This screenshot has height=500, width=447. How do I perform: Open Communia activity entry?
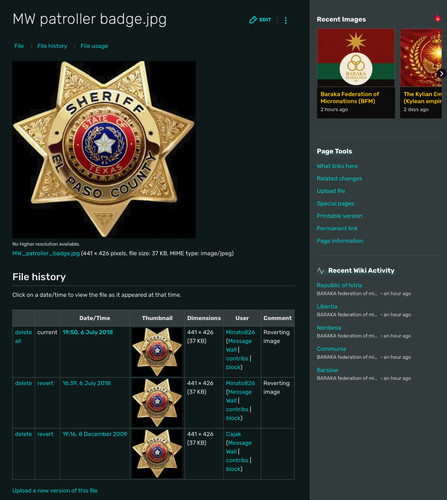click(331, 349)
